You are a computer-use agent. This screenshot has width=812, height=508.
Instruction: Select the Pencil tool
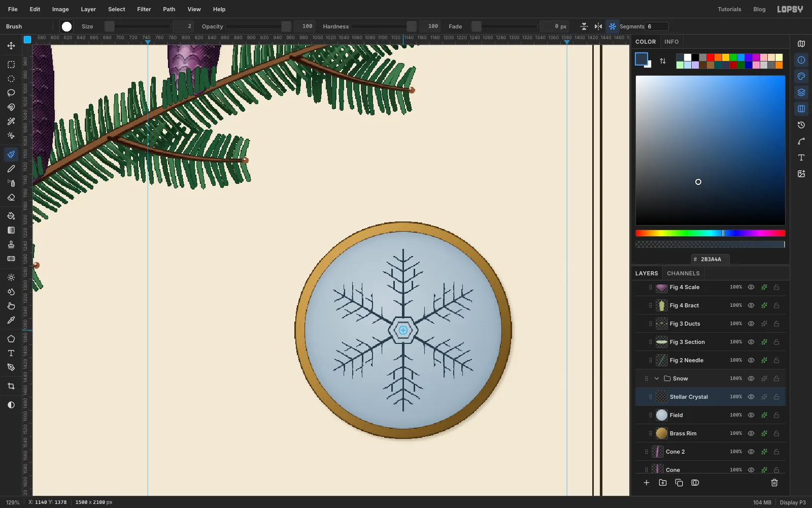pyautogui.click(x=11, y=169)
